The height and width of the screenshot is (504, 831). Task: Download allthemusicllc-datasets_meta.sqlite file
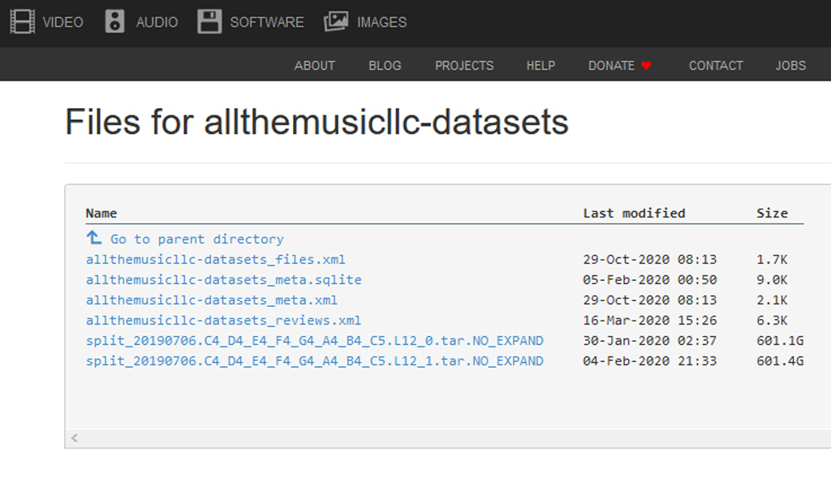pos(223,280)
